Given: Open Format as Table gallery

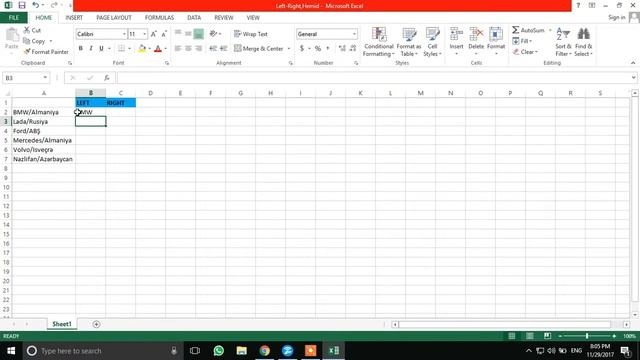Looking at the screenshot, I should 409,42.
